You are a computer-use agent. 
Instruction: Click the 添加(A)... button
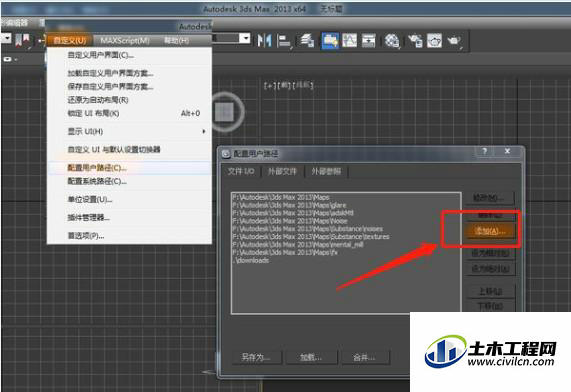click(490, 231)
